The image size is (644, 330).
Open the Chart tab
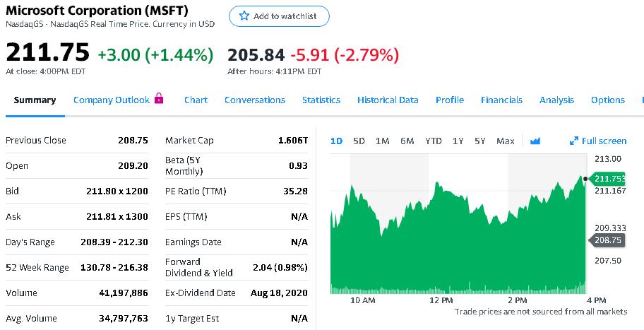(196, 100)
